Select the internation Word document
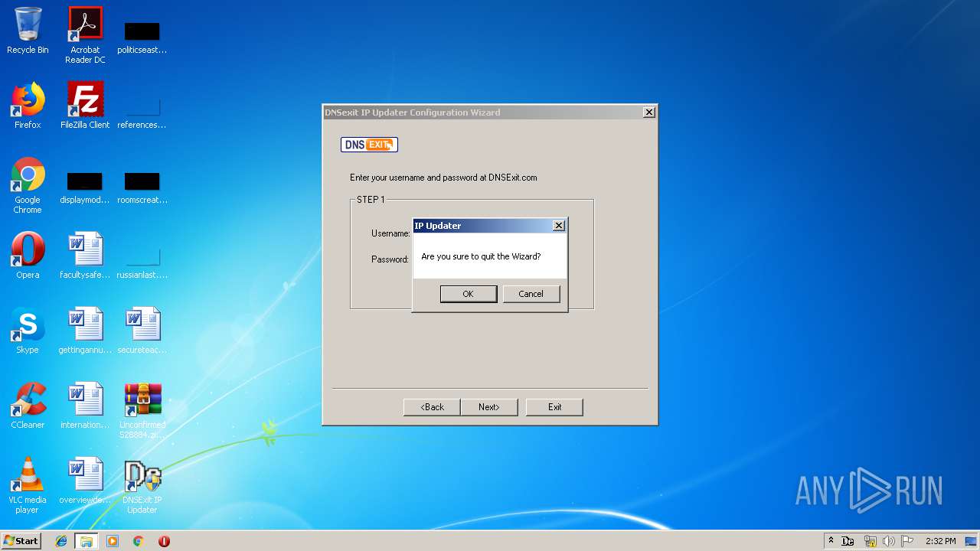The width and height of the screenshot is (980, 551). (85, 406)
